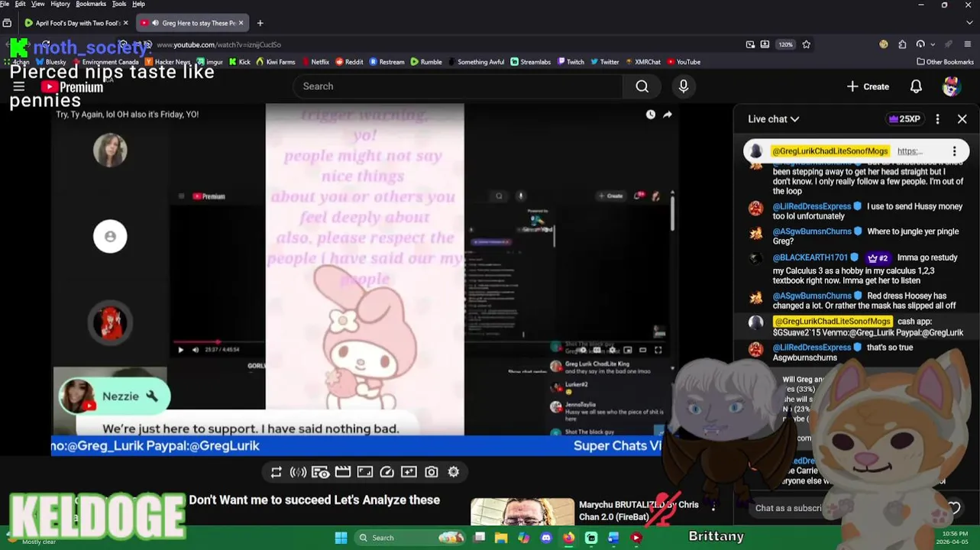The image size is (980, 550).
Task: Open the Firefox extensions puzzle icon
Action: point(902,44)
